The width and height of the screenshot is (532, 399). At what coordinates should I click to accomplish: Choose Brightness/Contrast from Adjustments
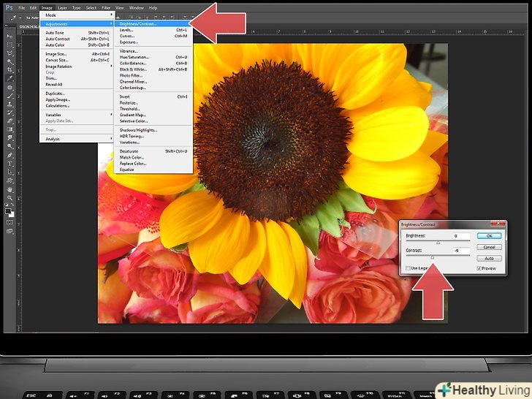point(153,23)
